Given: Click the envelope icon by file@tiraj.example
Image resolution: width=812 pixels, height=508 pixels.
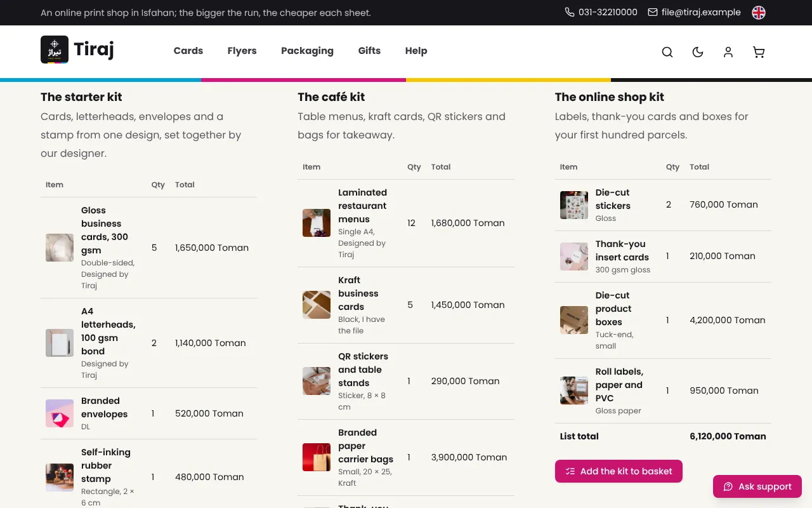Looking at the screenshot, I should coord(653,12).
